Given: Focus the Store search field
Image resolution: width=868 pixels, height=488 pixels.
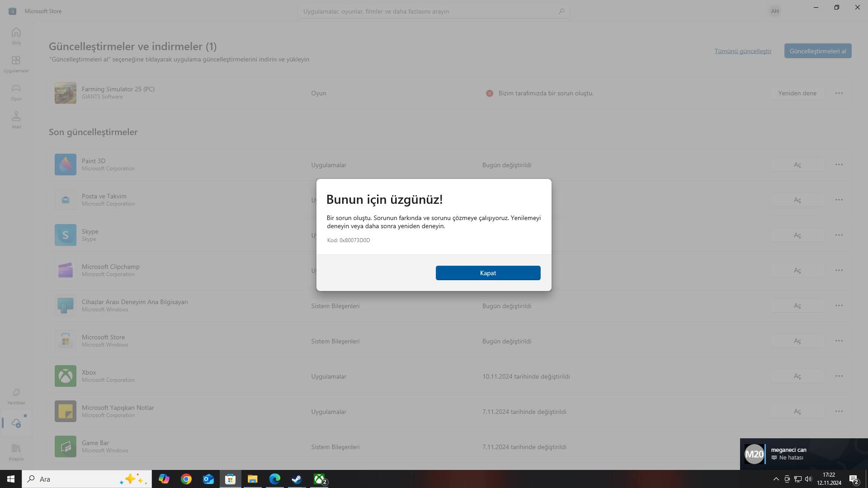Looking at the screenshot, I should point(433,11).
